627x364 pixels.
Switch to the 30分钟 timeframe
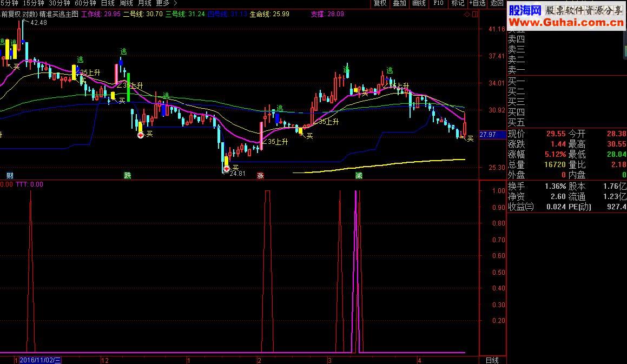pos(59,3)
